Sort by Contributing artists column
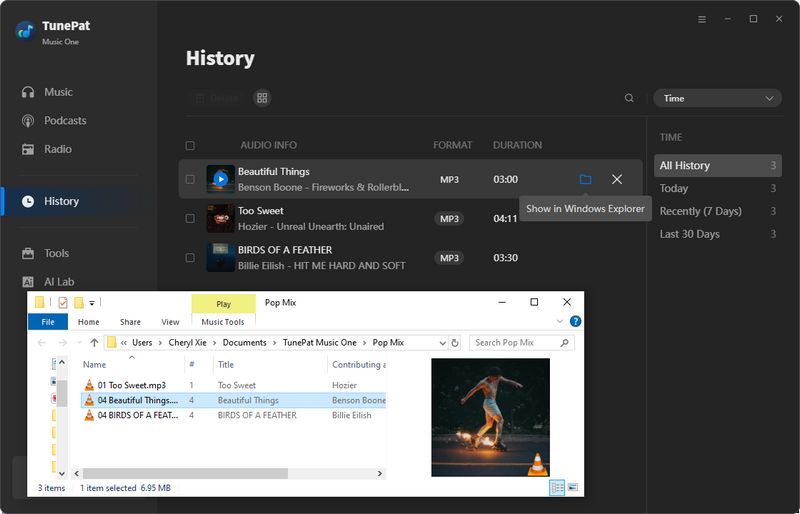 pyautogui.click(x=359, y=364)
